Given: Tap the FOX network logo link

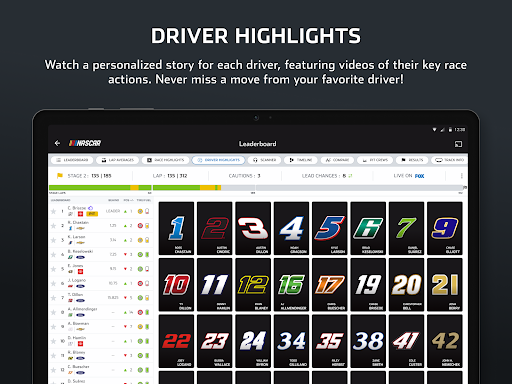Looking at the screenshot, I should tap(419, 176).
